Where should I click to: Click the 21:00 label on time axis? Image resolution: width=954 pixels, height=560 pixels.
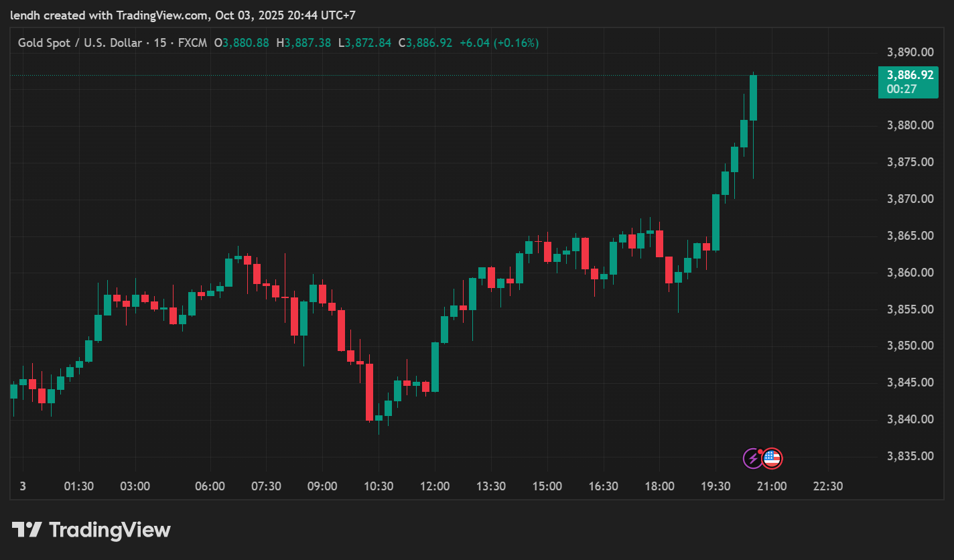point(772,486)
